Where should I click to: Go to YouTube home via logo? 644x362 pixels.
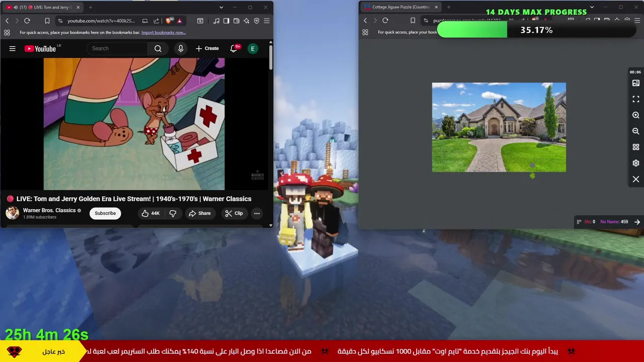click(40, 48)
